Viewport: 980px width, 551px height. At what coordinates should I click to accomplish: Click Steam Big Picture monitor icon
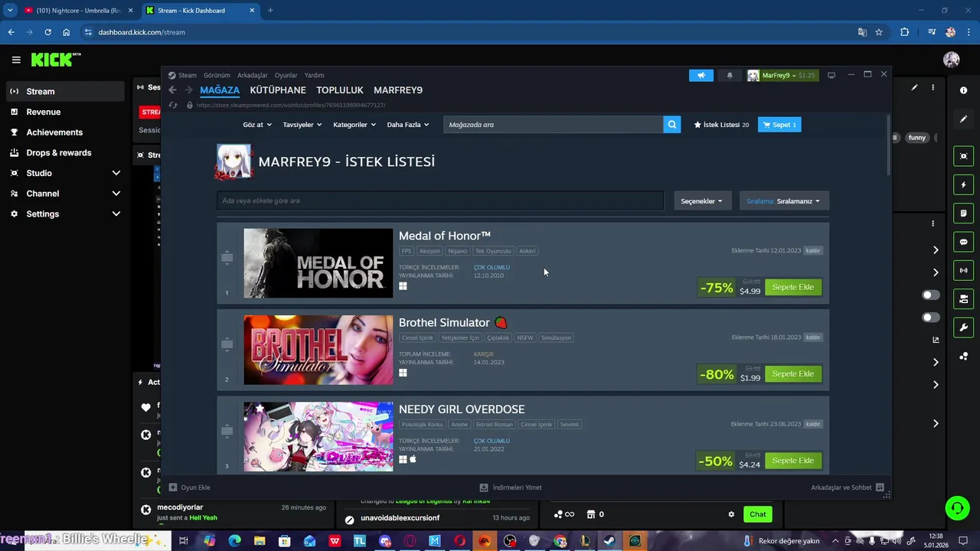click(831, 75)
